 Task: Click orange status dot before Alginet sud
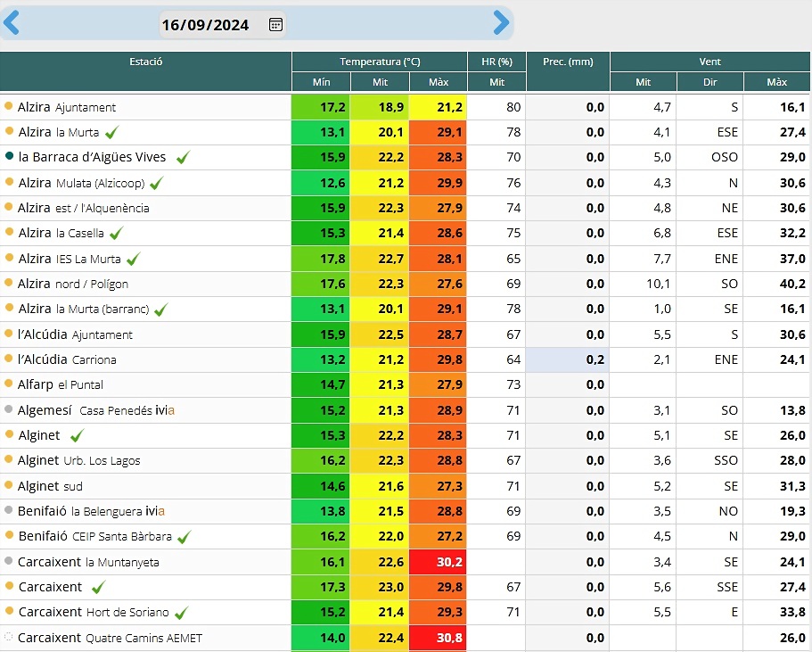coord(8,484)
